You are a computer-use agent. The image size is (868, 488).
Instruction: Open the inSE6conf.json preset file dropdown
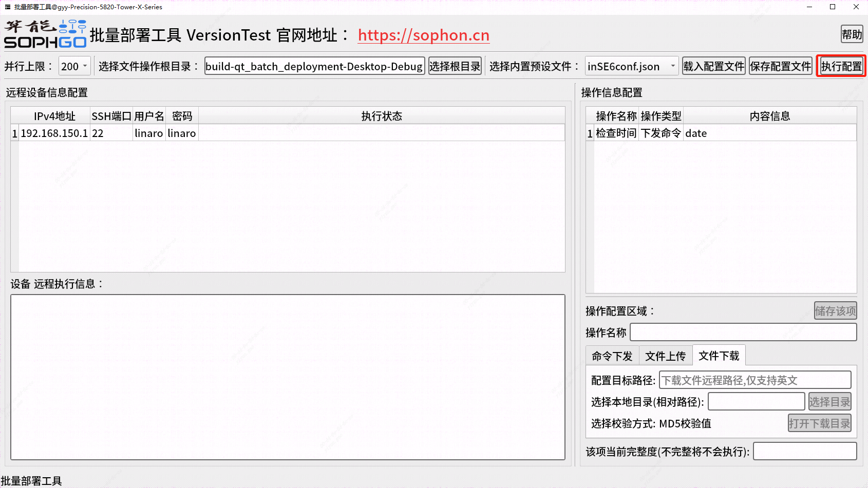click(631, 66)
